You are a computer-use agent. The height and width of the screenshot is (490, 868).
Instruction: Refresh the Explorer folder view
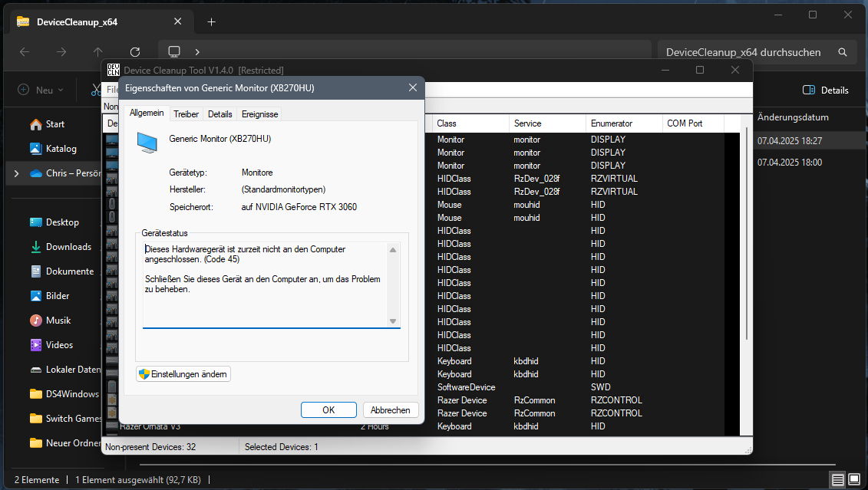tap(134, 52)
